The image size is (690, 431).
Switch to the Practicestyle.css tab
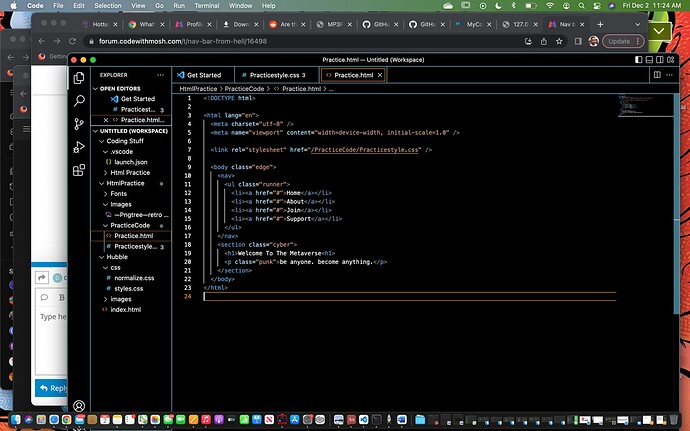277,75
